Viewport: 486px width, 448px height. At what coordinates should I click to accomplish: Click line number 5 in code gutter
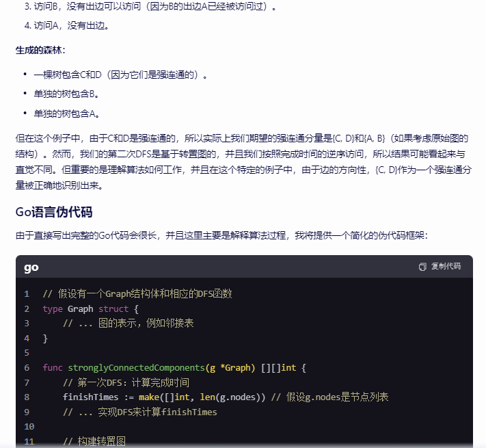point(27,353)
